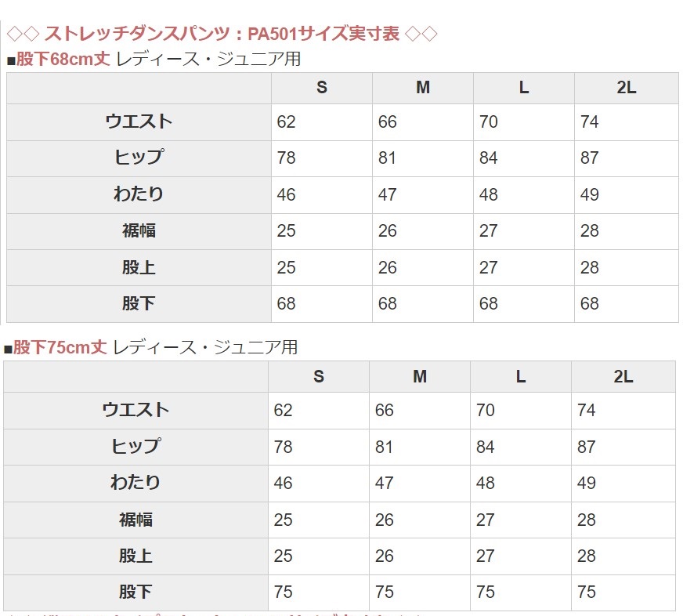Click the L column header in second table
The height and width of the screenshot is (616, 683).
[521, 377]
